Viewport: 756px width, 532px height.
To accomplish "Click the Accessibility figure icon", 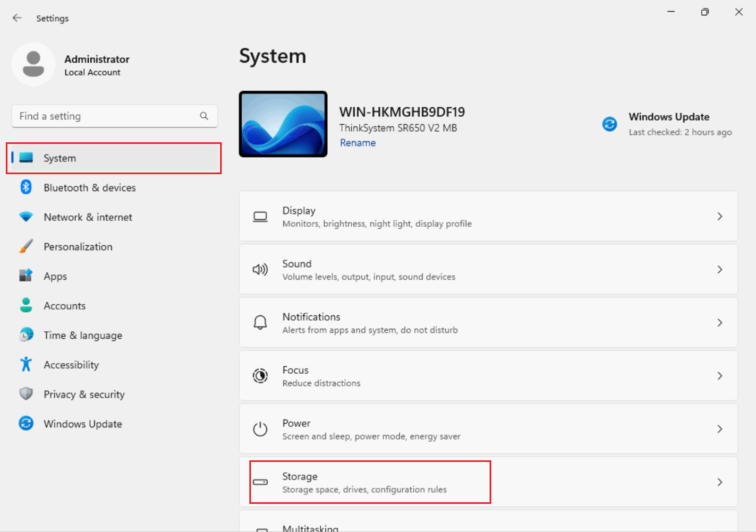I will click(x=26, y=365).
